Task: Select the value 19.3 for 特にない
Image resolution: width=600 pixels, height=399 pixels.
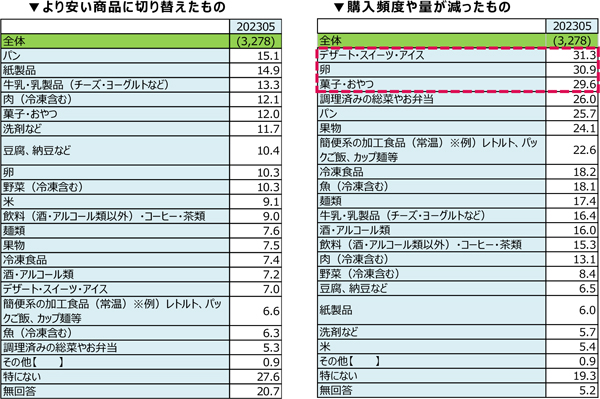Action: pos(584,376)
